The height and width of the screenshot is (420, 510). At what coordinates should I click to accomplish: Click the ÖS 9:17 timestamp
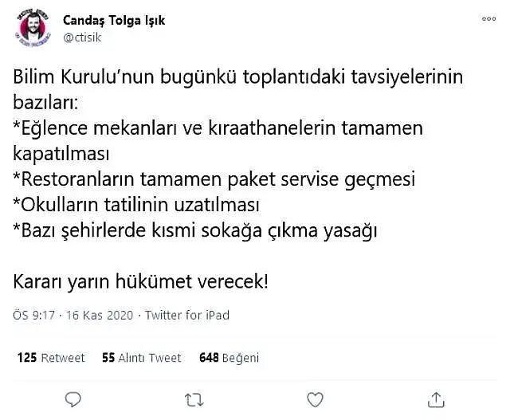click(33, 316)
